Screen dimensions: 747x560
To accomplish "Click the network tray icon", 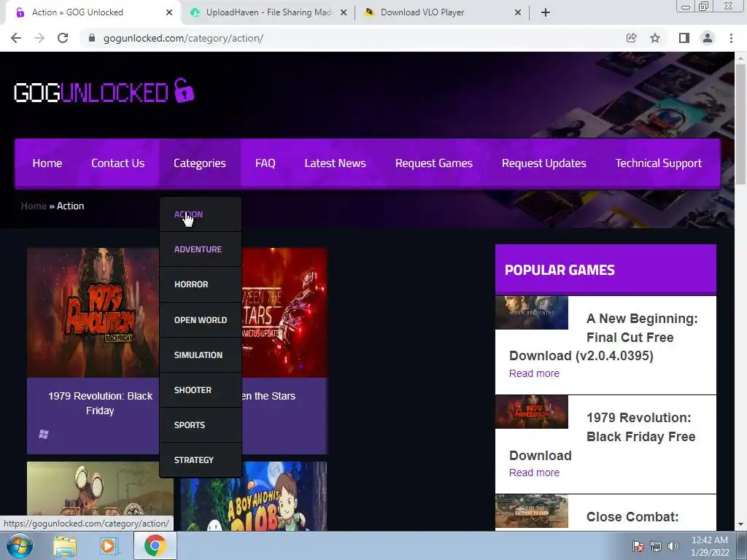I will click(x=656, y=546).
